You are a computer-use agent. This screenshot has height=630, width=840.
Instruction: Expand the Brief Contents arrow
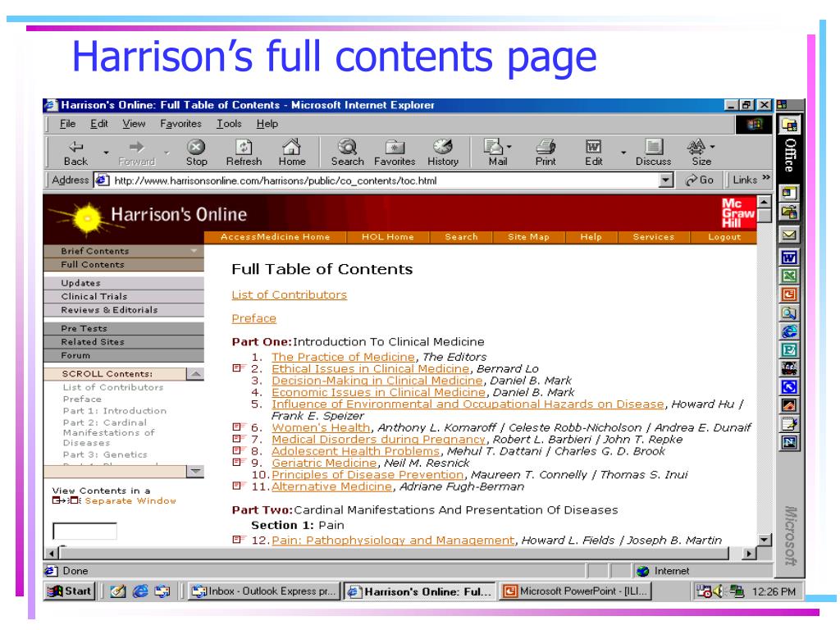coord(194,250)
